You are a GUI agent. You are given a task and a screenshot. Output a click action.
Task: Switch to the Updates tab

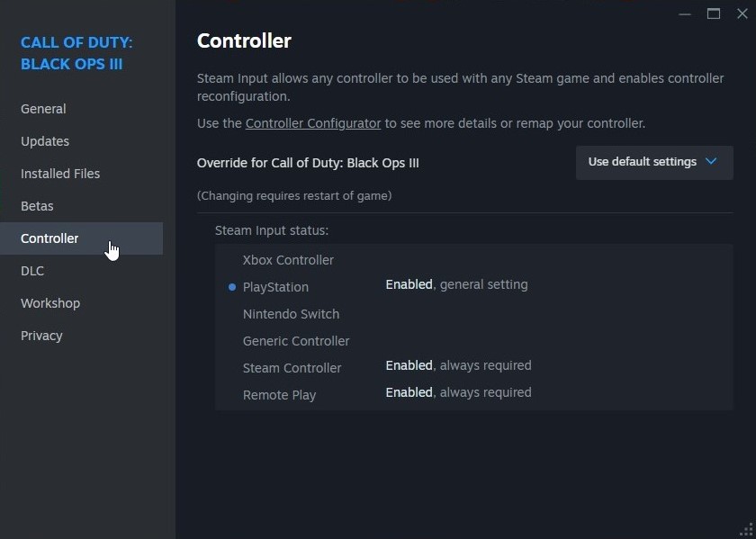[x=45, y=141]
